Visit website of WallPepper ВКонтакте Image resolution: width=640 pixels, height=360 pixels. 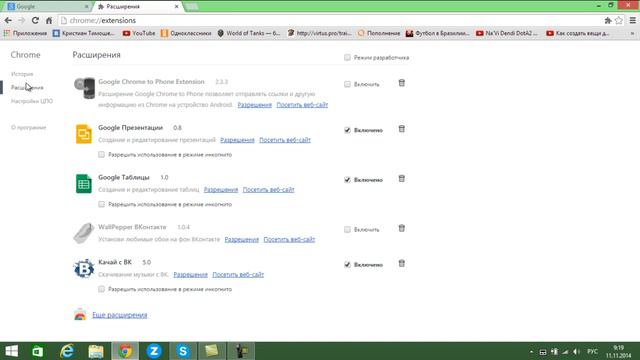coord(289,240)
